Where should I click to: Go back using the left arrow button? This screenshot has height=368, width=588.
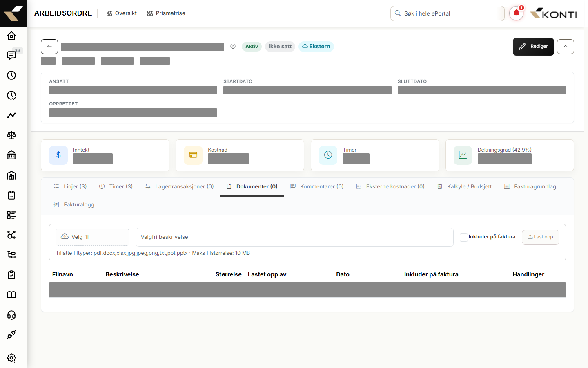coord(49,47)
